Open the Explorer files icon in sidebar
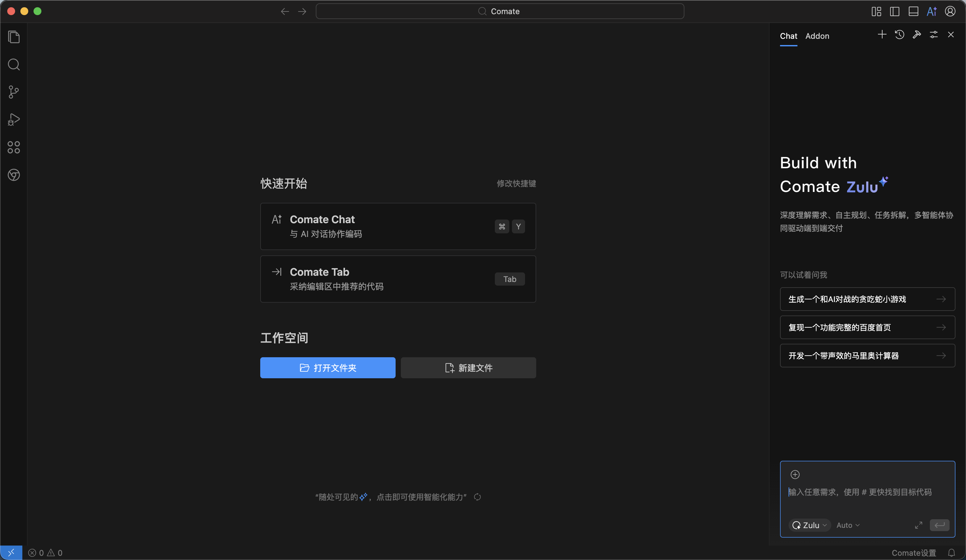The height and width of the screenshot is (560, 966). [x=14, y=37]
